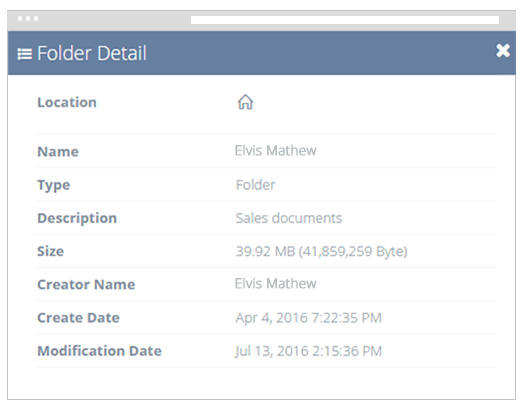525x407 pixels.
Task: Select the Description label
Action: [77, 219]
